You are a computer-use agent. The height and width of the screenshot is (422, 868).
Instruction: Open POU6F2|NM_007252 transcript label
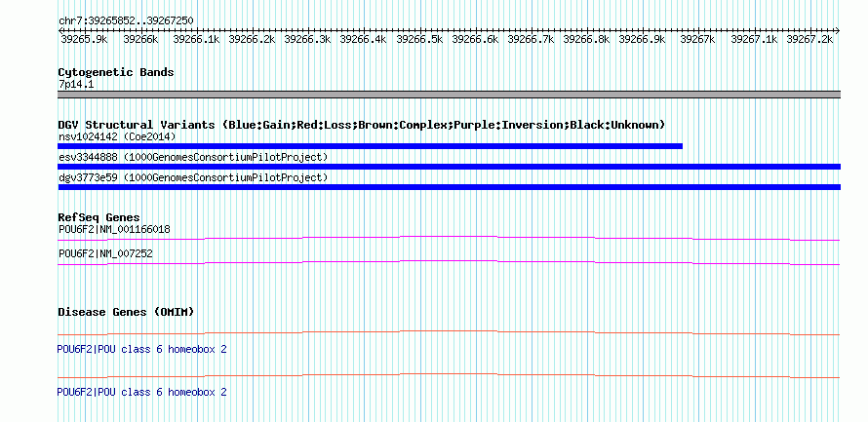105,253
